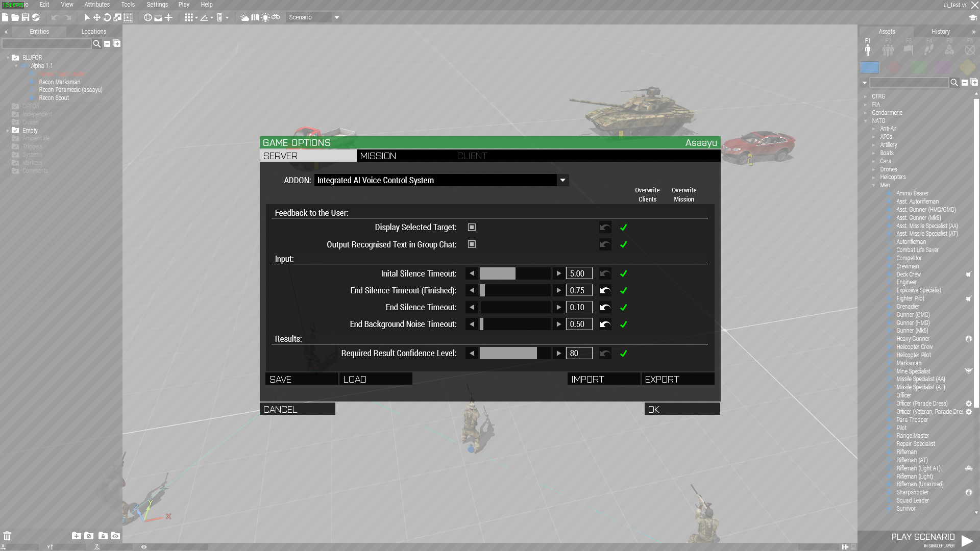Select the Compositions (F2) group icon
This screenshot has height=551, width=980.
coord(888,49)
